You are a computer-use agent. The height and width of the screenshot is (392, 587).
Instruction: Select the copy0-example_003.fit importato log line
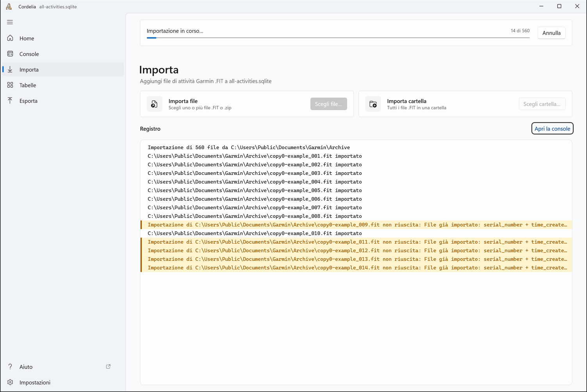coord(356,173)
